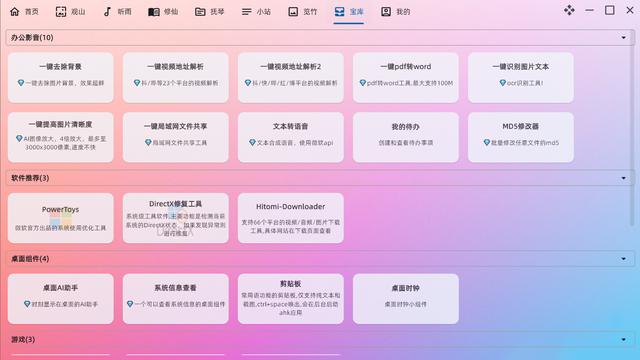Open the Hitomi-Downloader card
The height and width of the screenshot is (360, 640).
tap(291, 218)
